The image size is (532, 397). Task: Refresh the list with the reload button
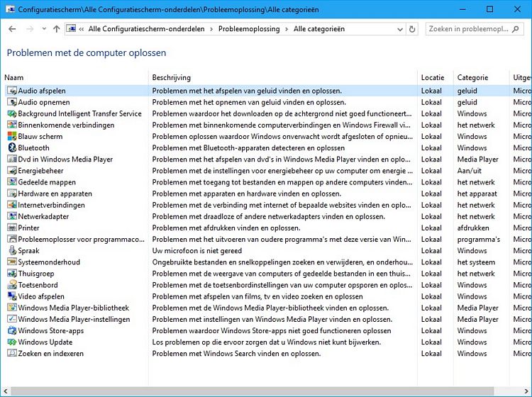click(412, 29)
